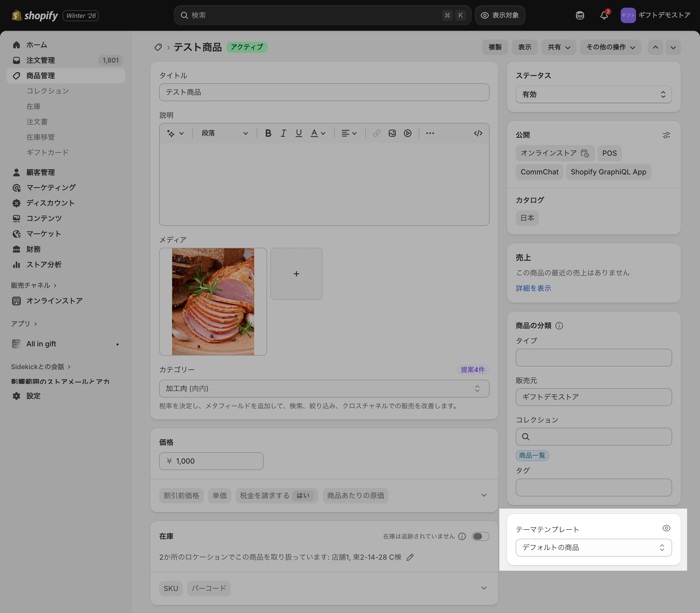The width and height of the screenshot is (700, 613).
Task: Preview theme template eye icon
Action: click(666, 528)
